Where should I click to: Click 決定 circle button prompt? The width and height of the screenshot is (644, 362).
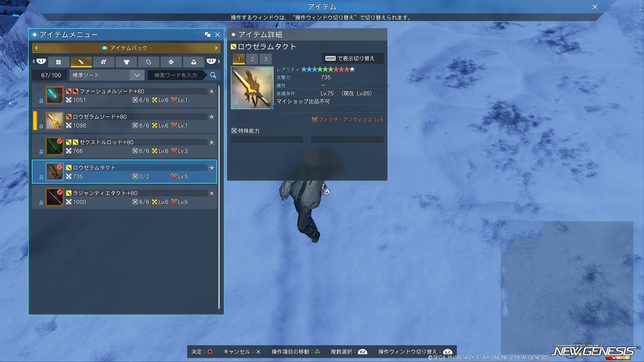210,352
